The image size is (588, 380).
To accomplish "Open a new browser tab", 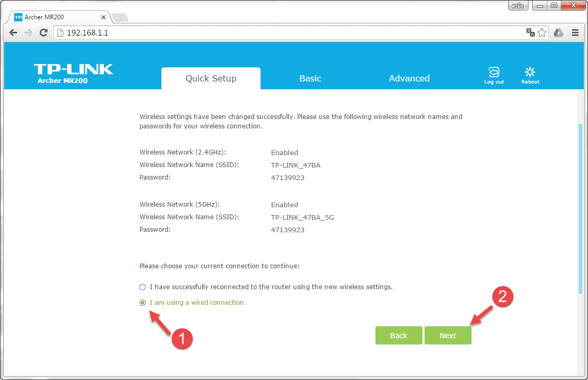I will coord(120,17).
